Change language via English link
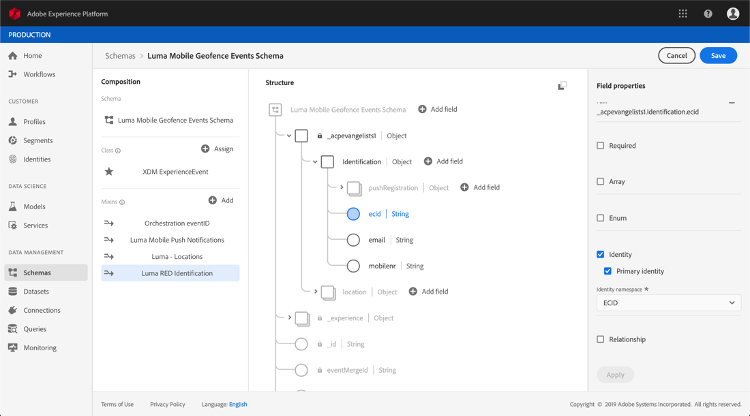Screen dimensions: 750x416 (238, 404)
